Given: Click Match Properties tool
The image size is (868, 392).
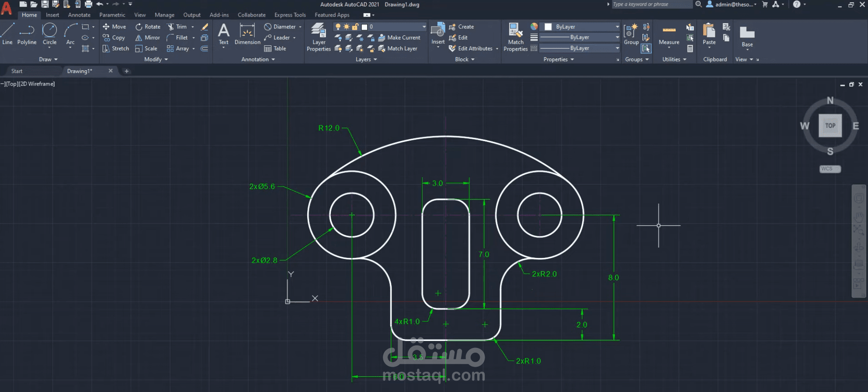Looking at the screenshot, I should coord(516,37).
